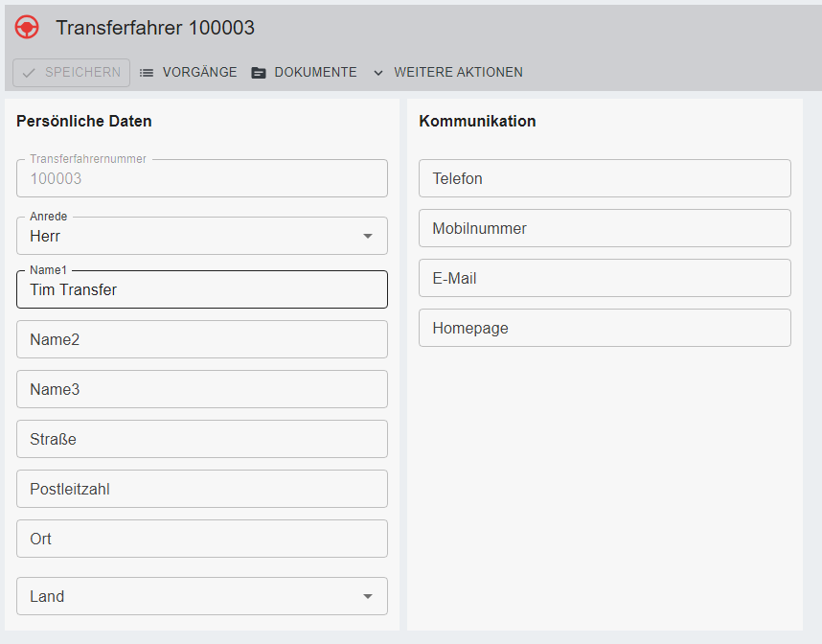Click the Weitere Aktionen button label
822x644 pixels.
coord(458,73)
